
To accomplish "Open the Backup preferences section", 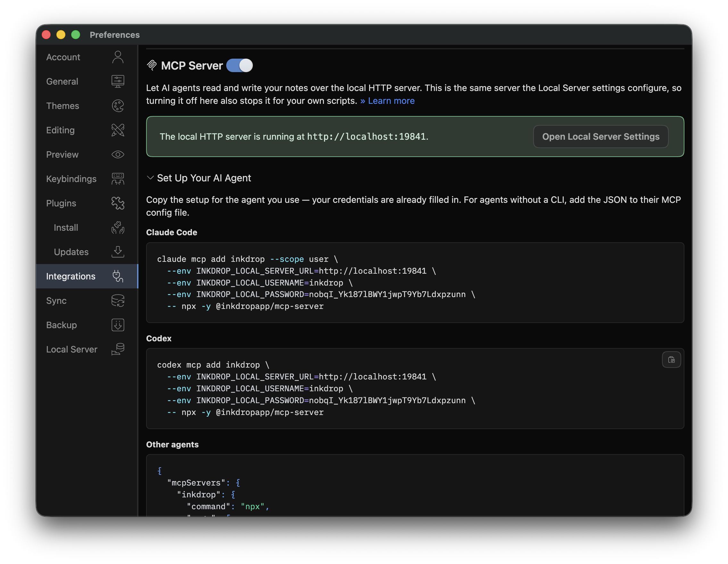I will coord(87,325).
